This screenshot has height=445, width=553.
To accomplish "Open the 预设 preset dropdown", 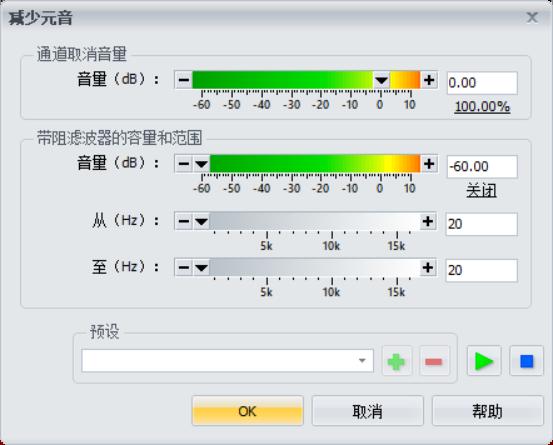I will (x=227, y=361).
